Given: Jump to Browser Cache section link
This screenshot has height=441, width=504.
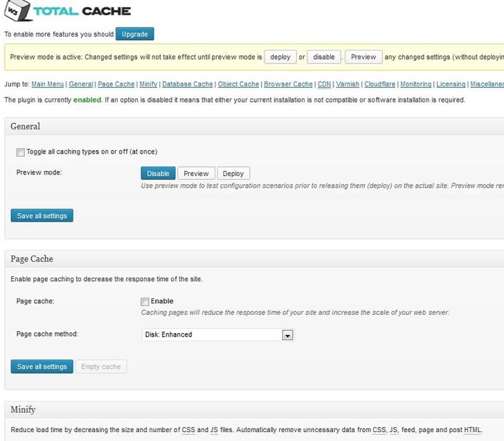Looking at the screenshot, I should tap(288, 84).
